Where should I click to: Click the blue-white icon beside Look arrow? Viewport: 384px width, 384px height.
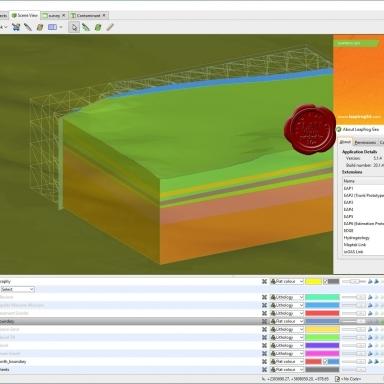tap(16, 27)
